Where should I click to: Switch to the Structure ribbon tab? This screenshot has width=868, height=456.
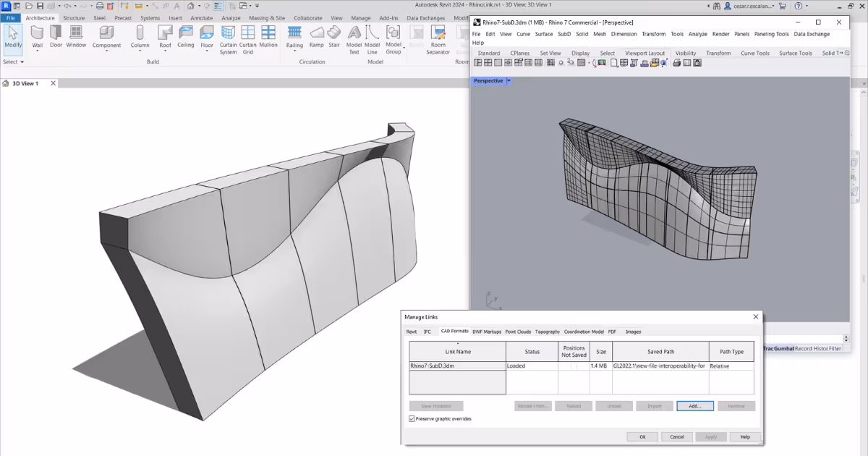(74, 18)
